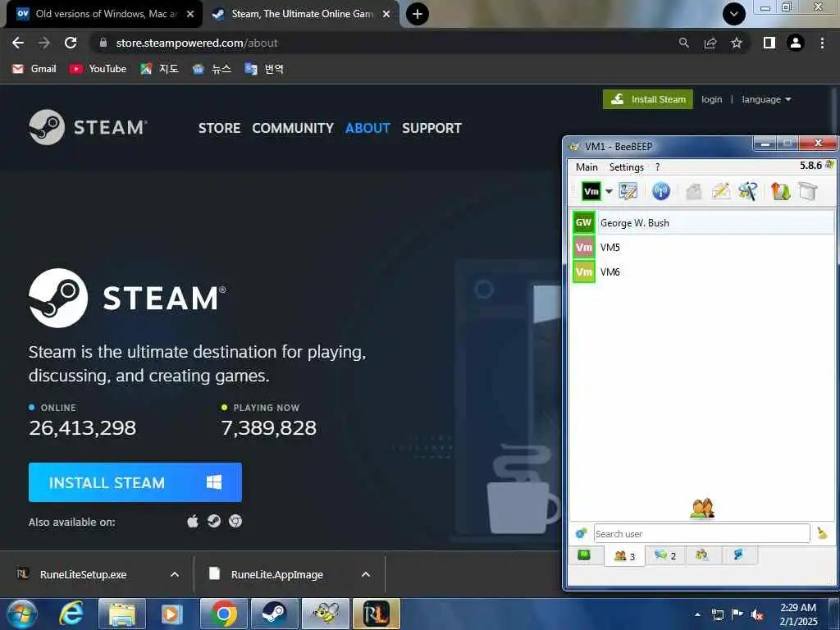Click the search filter icon left of Search user
The width and height of the screenshot is (840, 630).
[x=581, y=533]
